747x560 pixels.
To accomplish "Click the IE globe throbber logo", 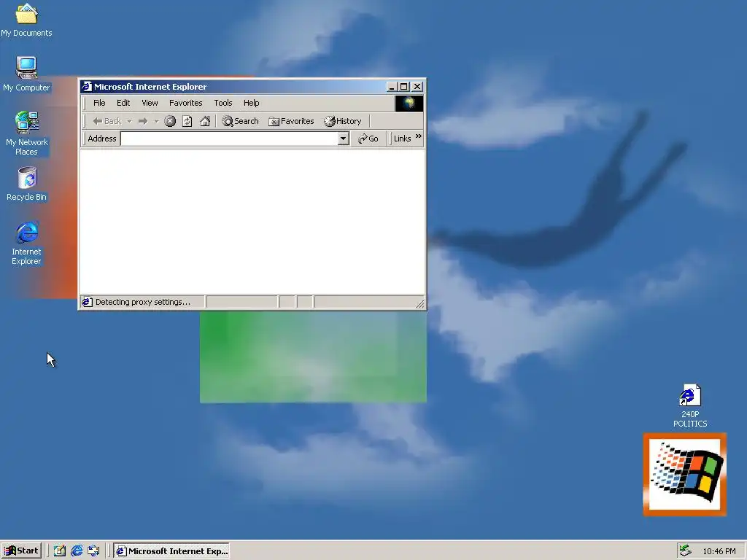I will (x=409, y=104).
